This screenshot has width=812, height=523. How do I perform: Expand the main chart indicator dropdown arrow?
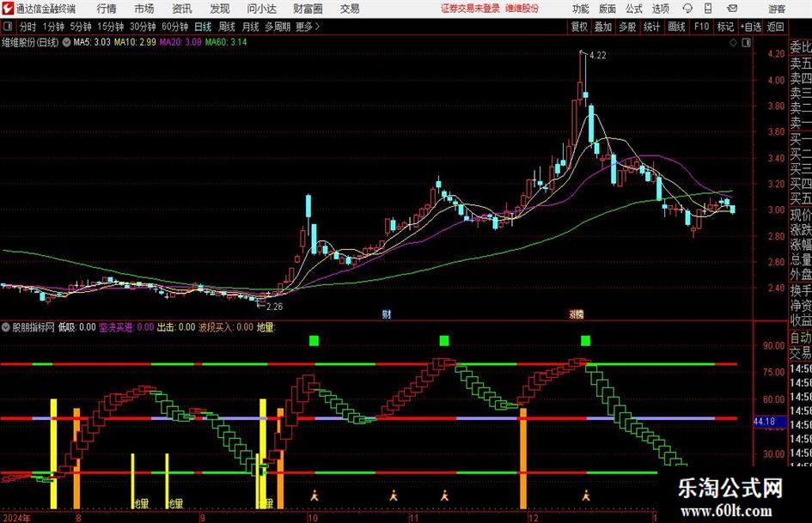(66, 42)
